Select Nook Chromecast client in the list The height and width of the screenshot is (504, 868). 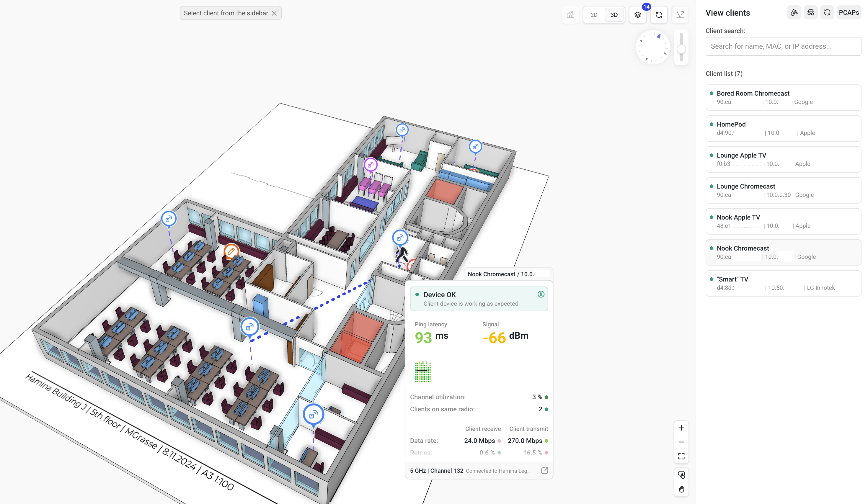783,252
